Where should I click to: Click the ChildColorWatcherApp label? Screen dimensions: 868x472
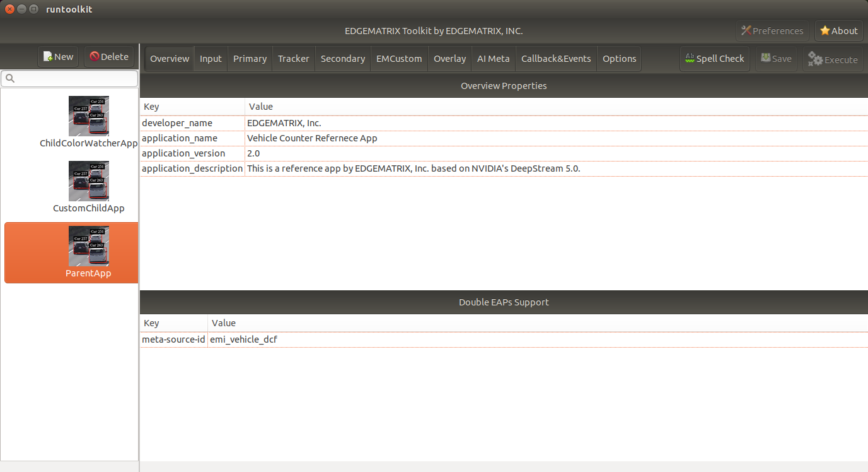coord(89,143)
